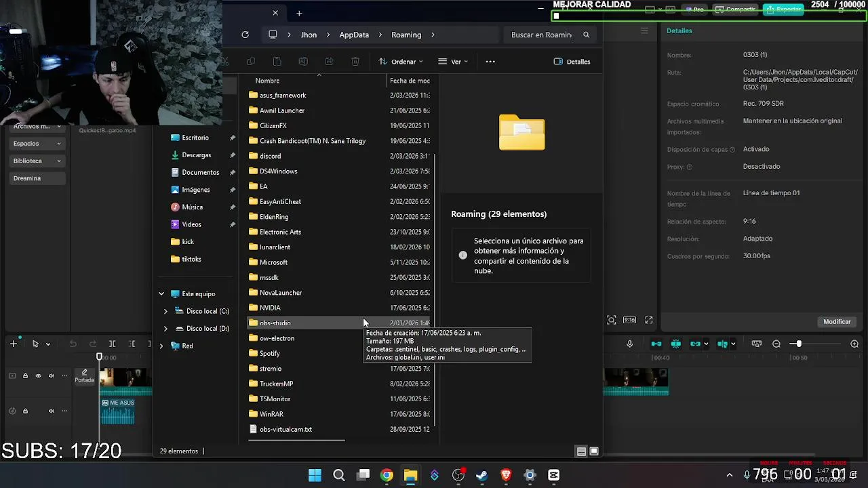Mute the main video track audio
The width and height of the screenshot is (868, 488).
[51, 375]
